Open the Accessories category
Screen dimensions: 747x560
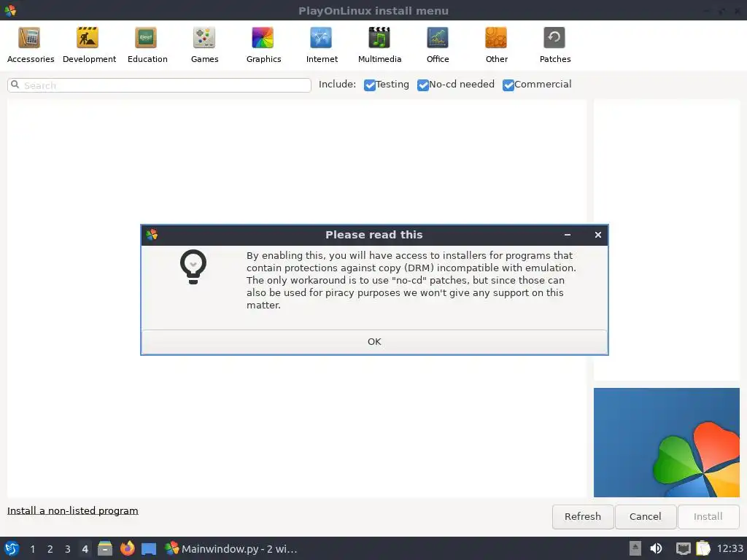click(31, 45)
